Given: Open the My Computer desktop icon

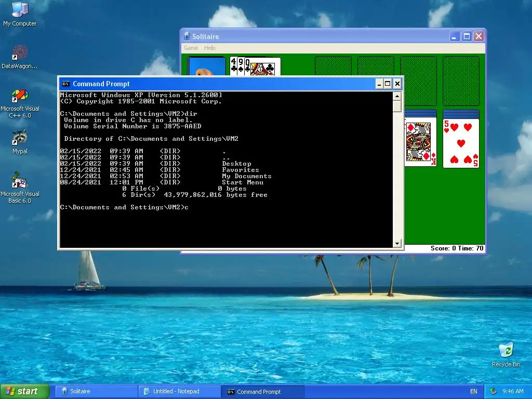Looking at the screenshot, I should [x=20, y=14].
